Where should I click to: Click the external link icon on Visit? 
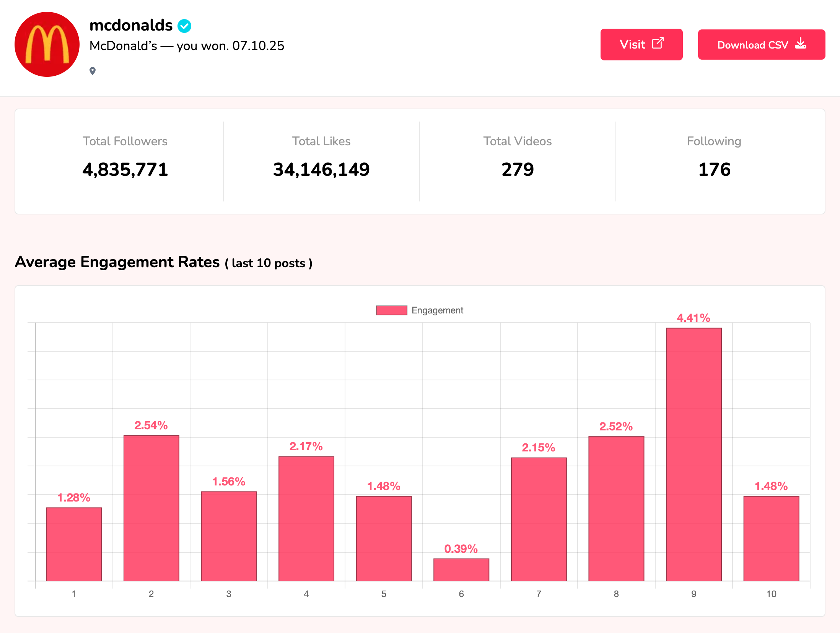click(658, 43)
